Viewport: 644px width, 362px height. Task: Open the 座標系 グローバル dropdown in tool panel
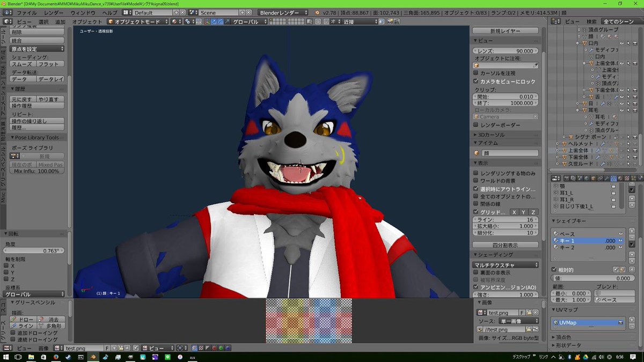(x=34, y=294)
